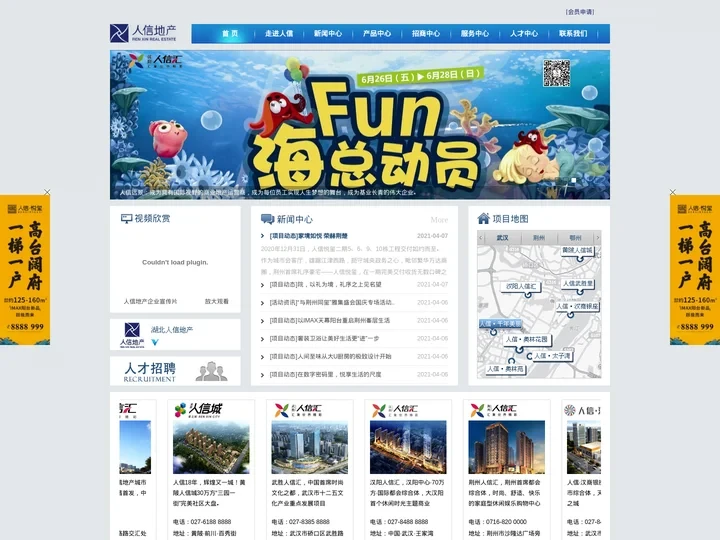Expand the 湖北人信地产 dropdown arrow
The height and width of the screenshot is (540, 720).
[155, 342]
